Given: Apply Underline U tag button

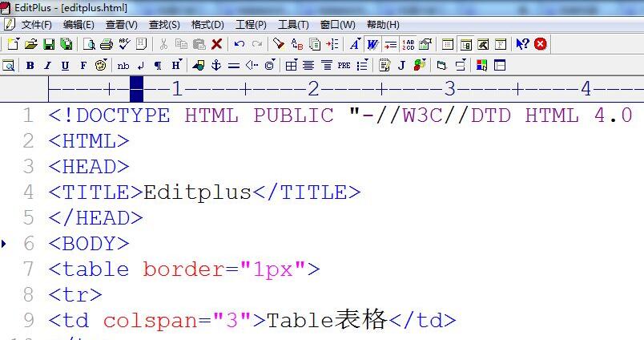Looking at the screenshot, I should pyautogui.click(x=65, y=66).
